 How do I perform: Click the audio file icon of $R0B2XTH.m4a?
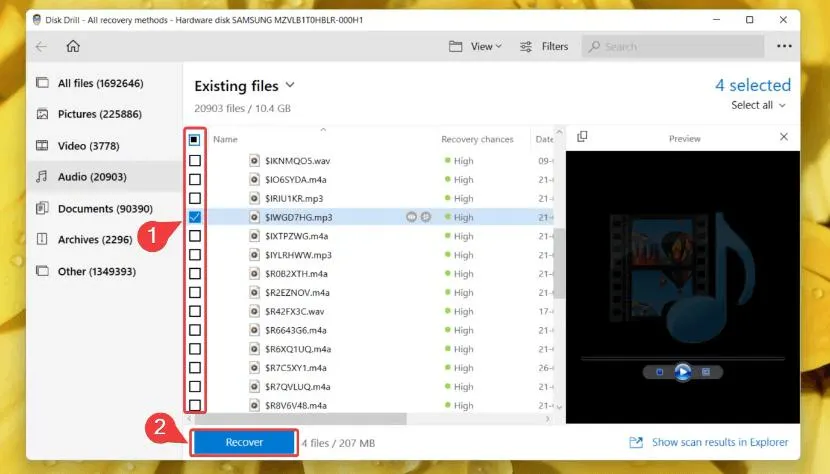254,273
